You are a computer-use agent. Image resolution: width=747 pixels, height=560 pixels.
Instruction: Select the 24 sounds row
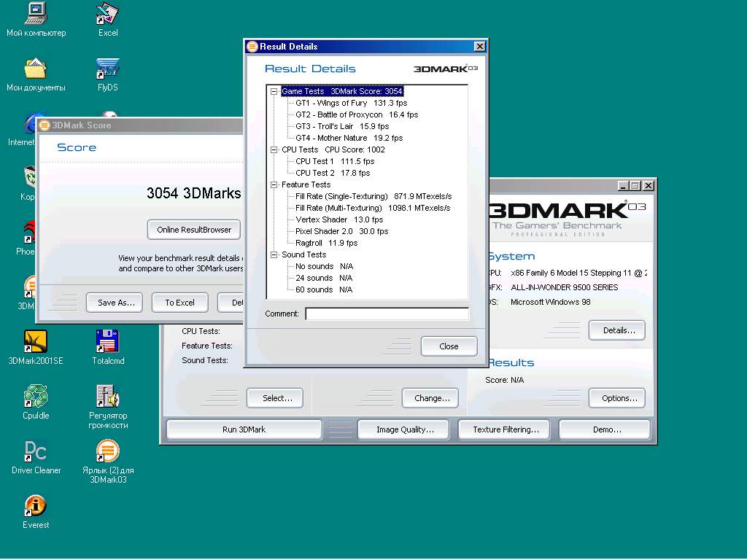(x=324, y=278)
